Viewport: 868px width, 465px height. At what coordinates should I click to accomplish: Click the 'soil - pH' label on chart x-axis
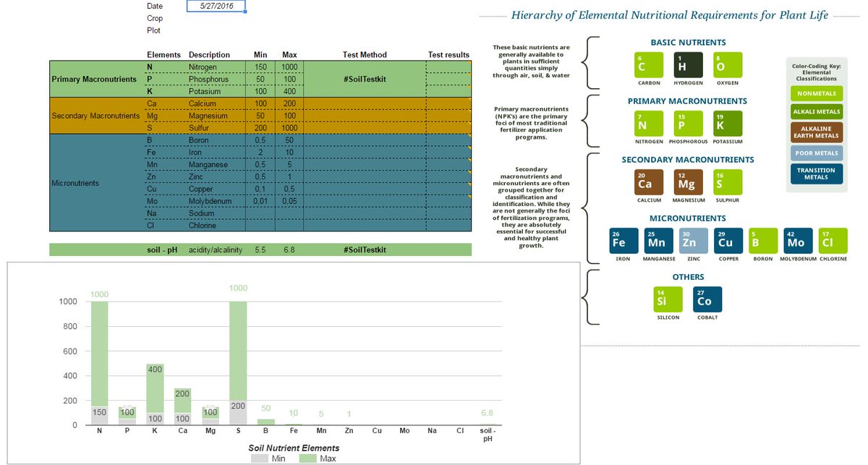click(x=488, y=435)
